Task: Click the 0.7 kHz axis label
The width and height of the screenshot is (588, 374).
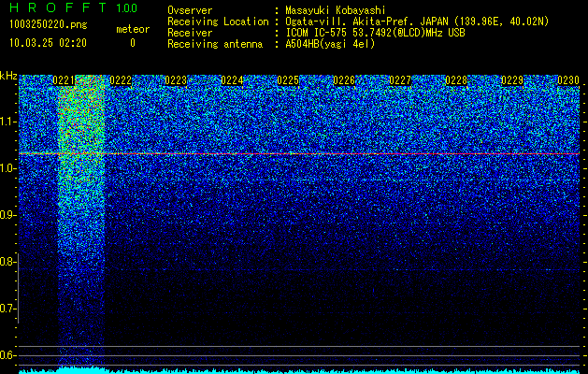Action: point(8,309)
